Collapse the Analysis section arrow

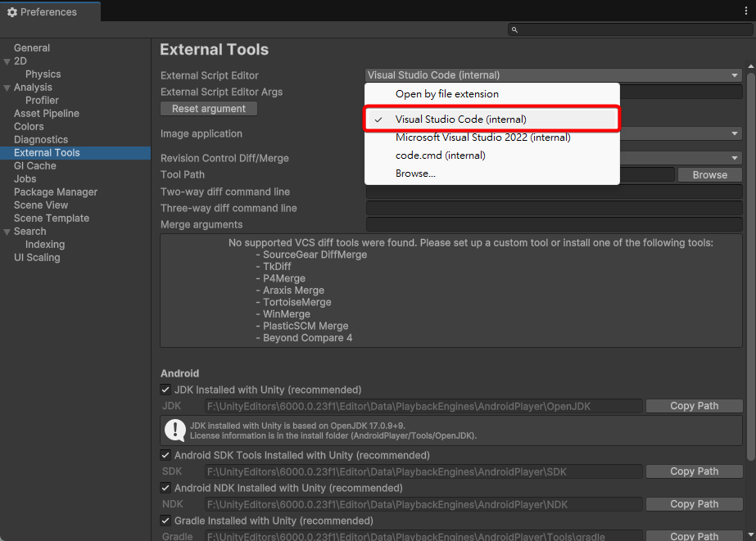tap(7, 88)
